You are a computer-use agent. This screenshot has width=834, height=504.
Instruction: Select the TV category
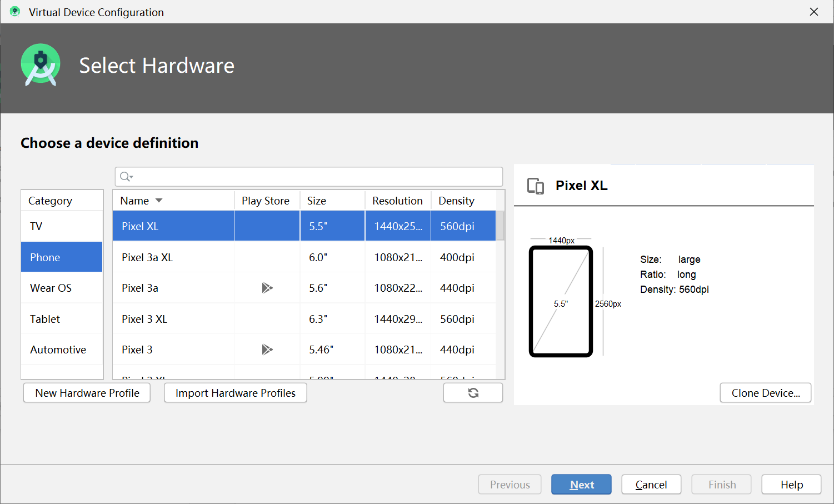(62, 226)
